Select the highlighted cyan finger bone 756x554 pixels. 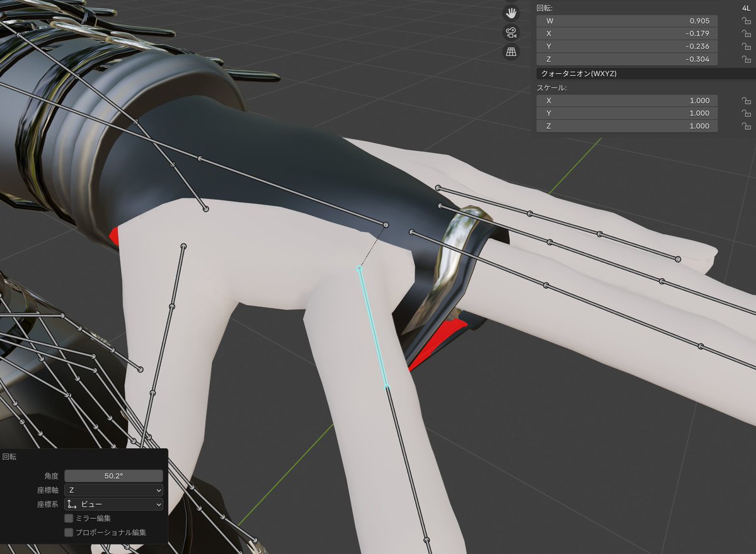[372, 327]
